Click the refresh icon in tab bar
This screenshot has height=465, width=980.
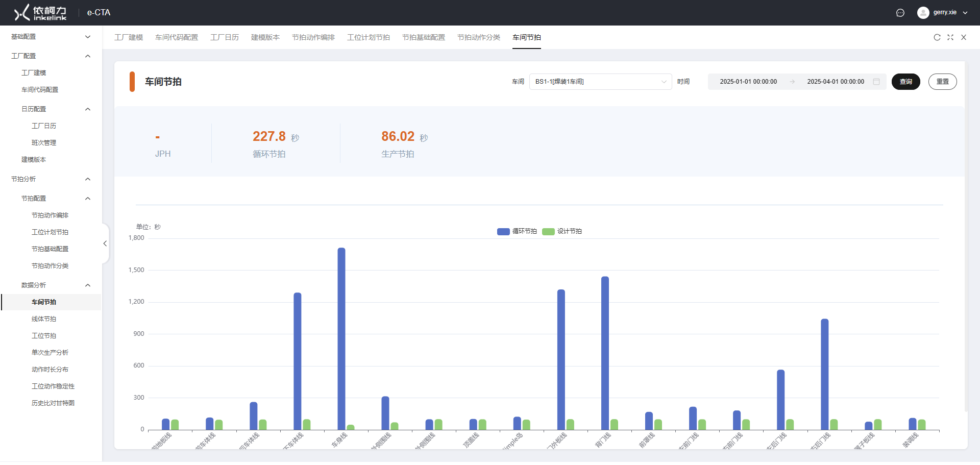[937, 37]
